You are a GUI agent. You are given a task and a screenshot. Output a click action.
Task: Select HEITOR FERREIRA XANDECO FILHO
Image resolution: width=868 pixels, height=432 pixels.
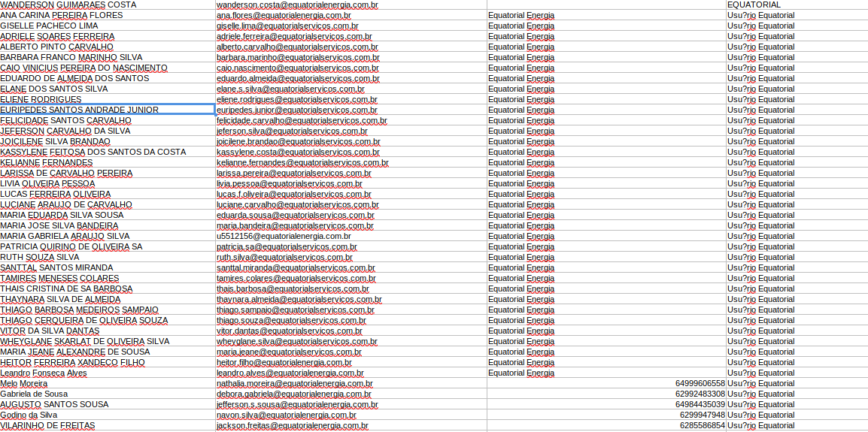[72, 361]
